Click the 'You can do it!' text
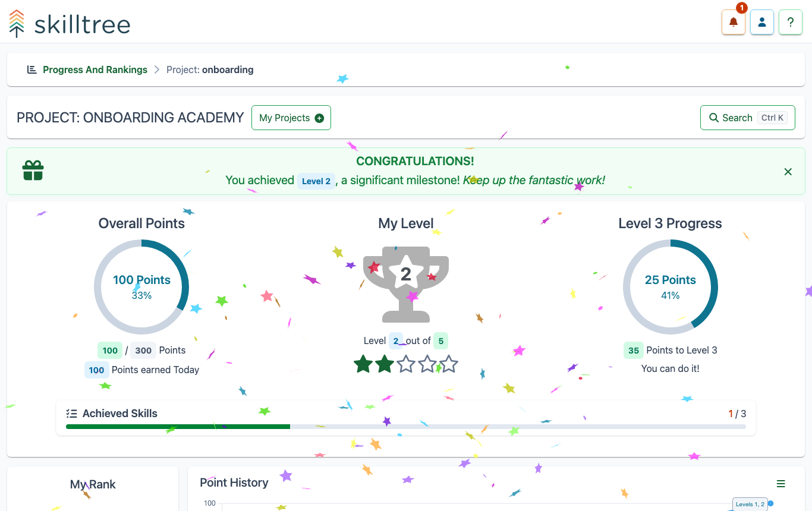Image resolution: width=812 pixels, height=511 pixels. 671,368
